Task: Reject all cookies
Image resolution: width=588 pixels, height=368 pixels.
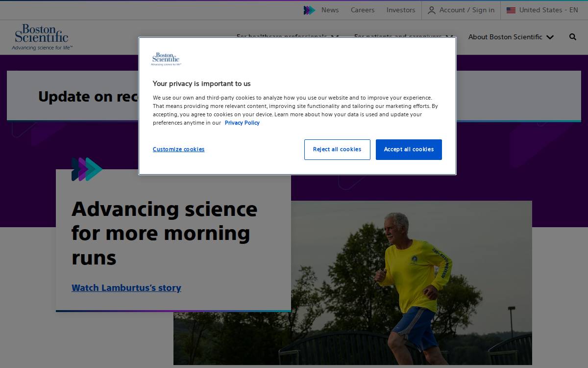Action: pyautogui.click(x=337, y=150)
